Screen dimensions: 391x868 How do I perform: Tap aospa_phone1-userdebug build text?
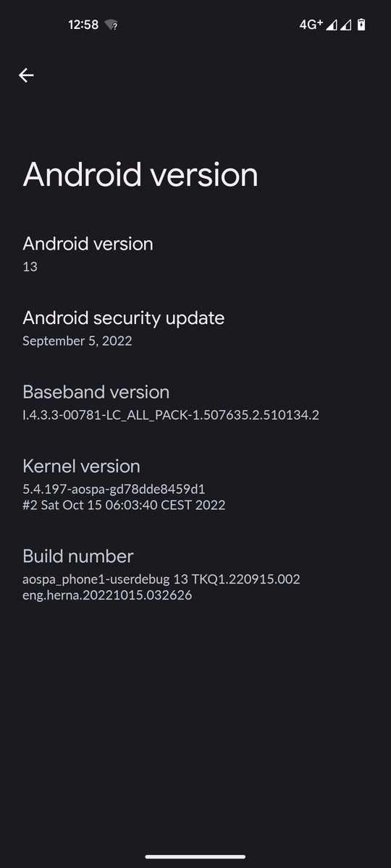[x=161, y=579]
